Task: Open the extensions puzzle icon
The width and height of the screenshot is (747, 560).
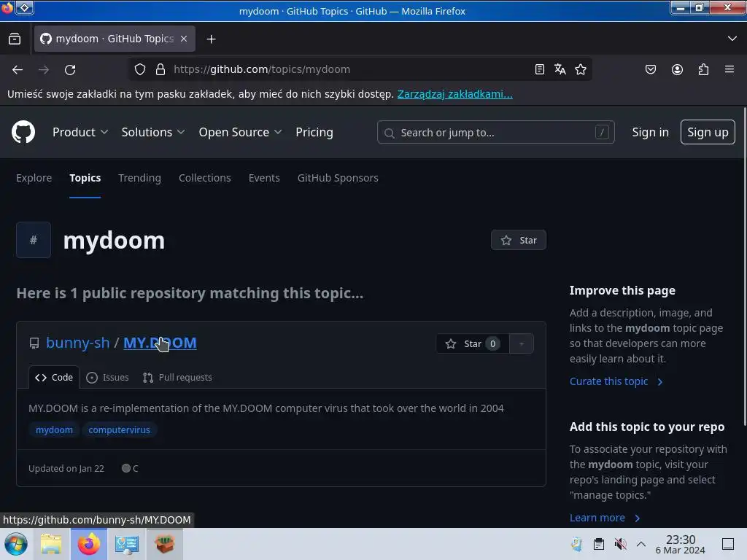Action: click(703, 69)
